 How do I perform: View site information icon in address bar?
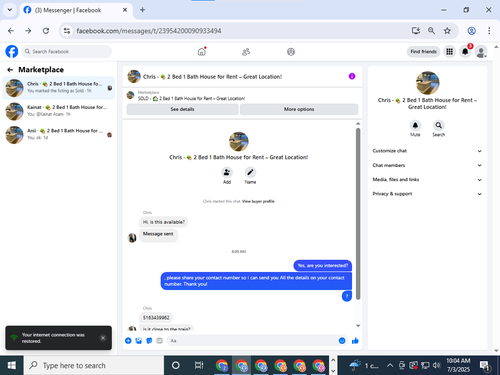coord(67,31)
